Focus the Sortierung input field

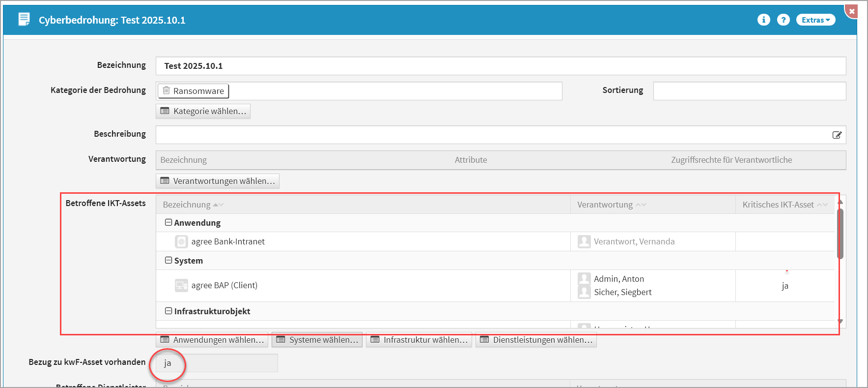pos(749,91)
